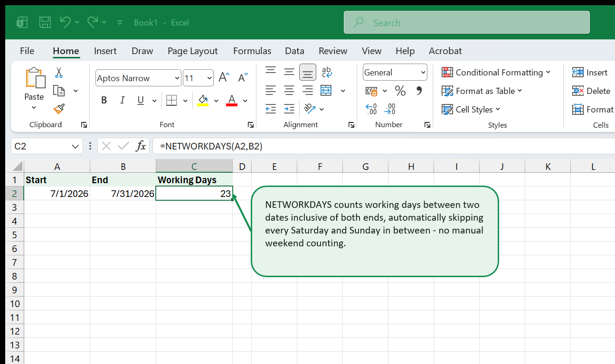Click the Search box
Image resolution: width=615 pixels, height=364 pixels.
click(x=467, y=22)
